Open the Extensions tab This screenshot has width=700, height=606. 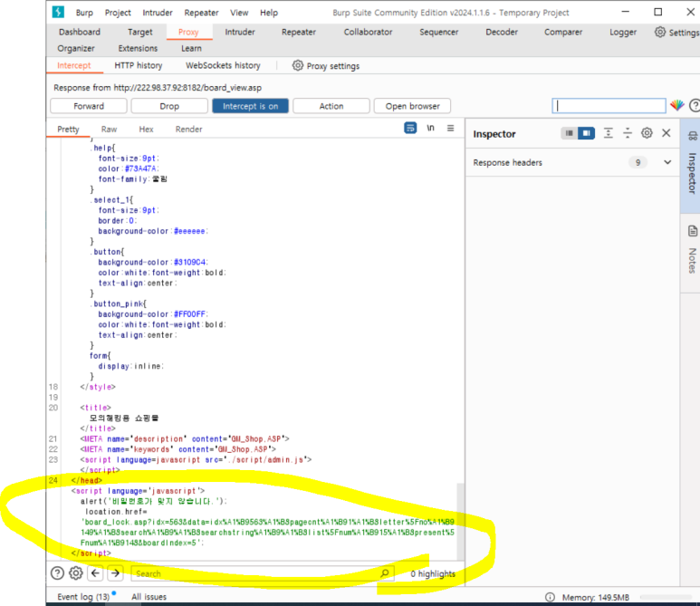[138, 48]
